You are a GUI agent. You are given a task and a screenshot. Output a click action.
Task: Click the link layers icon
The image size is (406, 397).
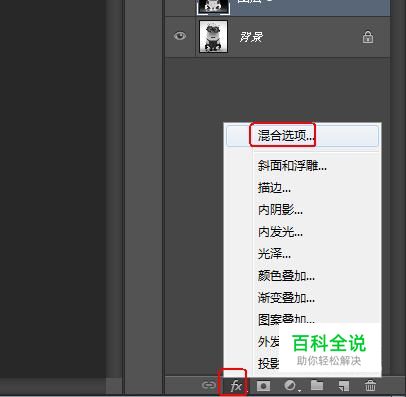coord(209,386)
